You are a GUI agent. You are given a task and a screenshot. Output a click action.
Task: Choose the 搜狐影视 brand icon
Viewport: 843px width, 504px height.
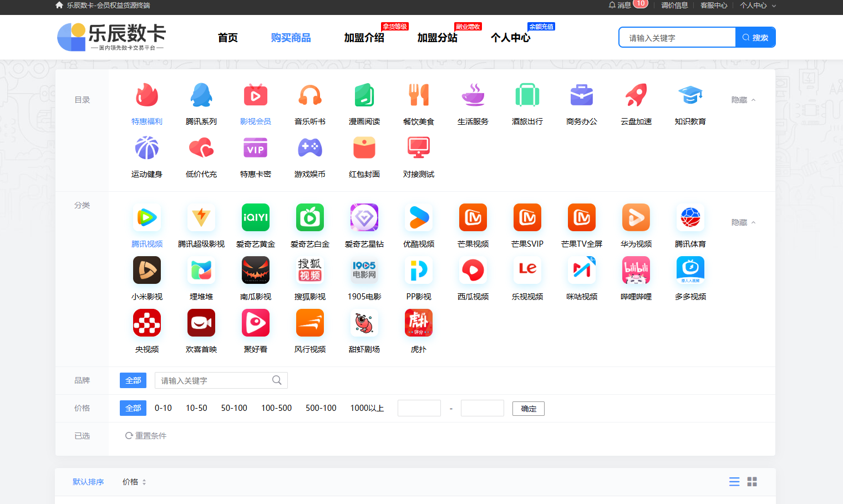tap(310, 271)
